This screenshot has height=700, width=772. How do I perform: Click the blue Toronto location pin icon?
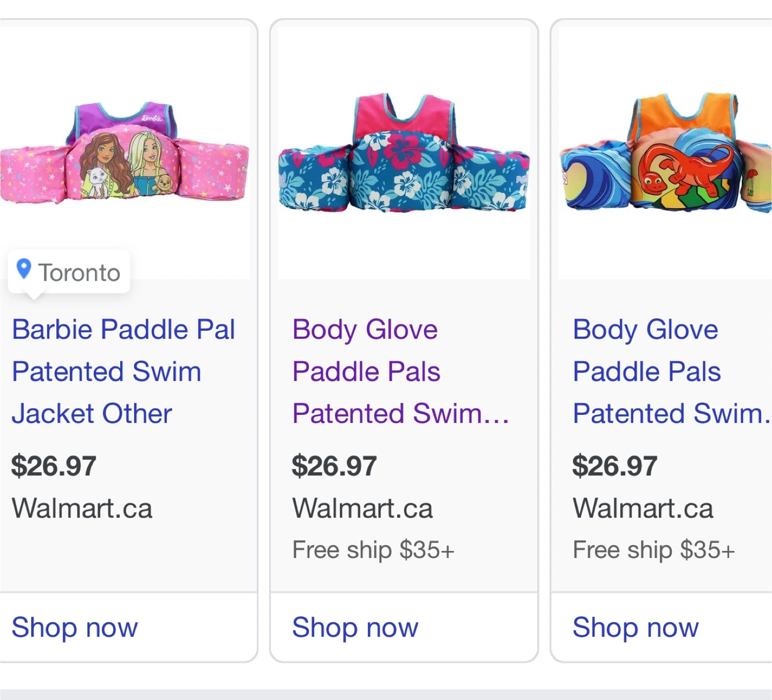(x=24, y=269)
